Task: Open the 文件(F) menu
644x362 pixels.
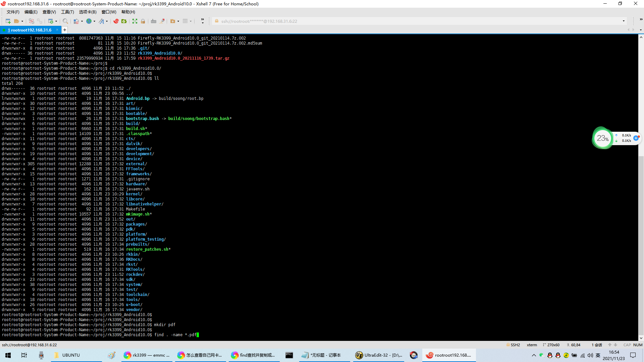Action: 13,12
